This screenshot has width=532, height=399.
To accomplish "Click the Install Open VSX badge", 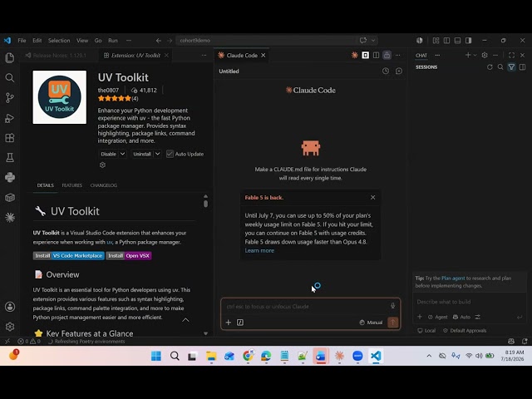I will pos(129,255).
